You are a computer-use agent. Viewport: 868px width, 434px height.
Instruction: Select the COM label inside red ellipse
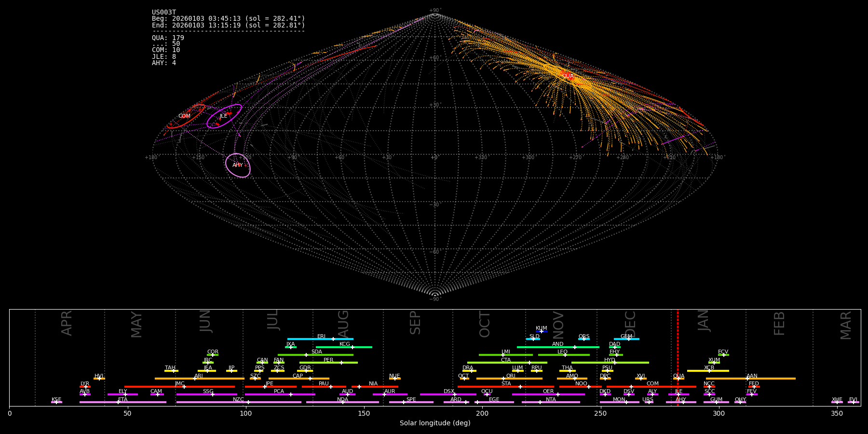pos(184,116)
